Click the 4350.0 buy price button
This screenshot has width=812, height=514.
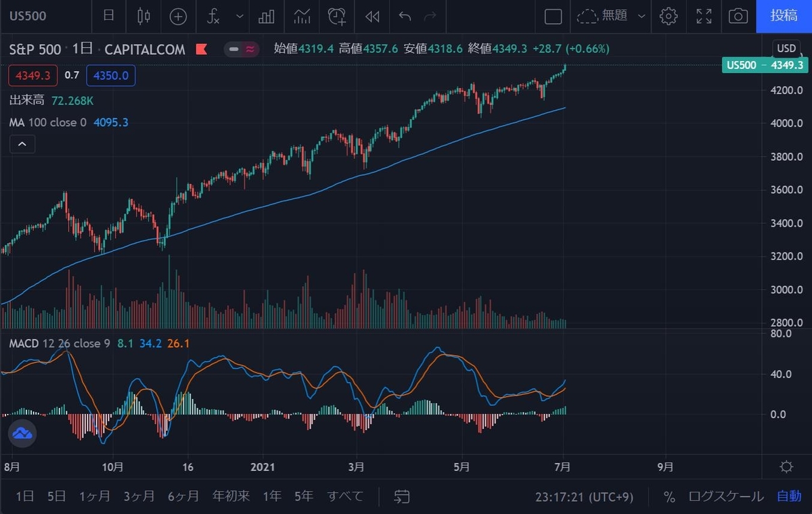coord(111,76)
